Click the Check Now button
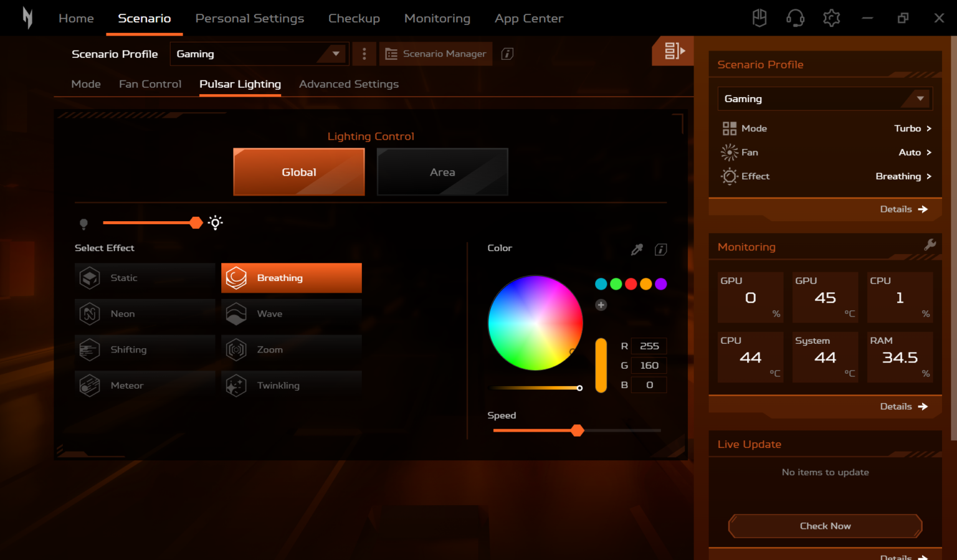The width and height of the screenshot is (957, 560). (825, 526)
